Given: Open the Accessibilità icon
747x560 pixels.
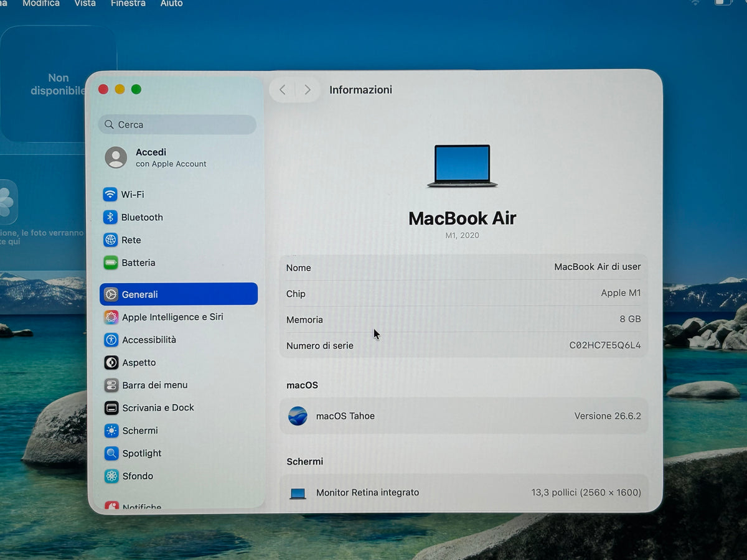Looking at the screenshot, I should click(111, 340).
